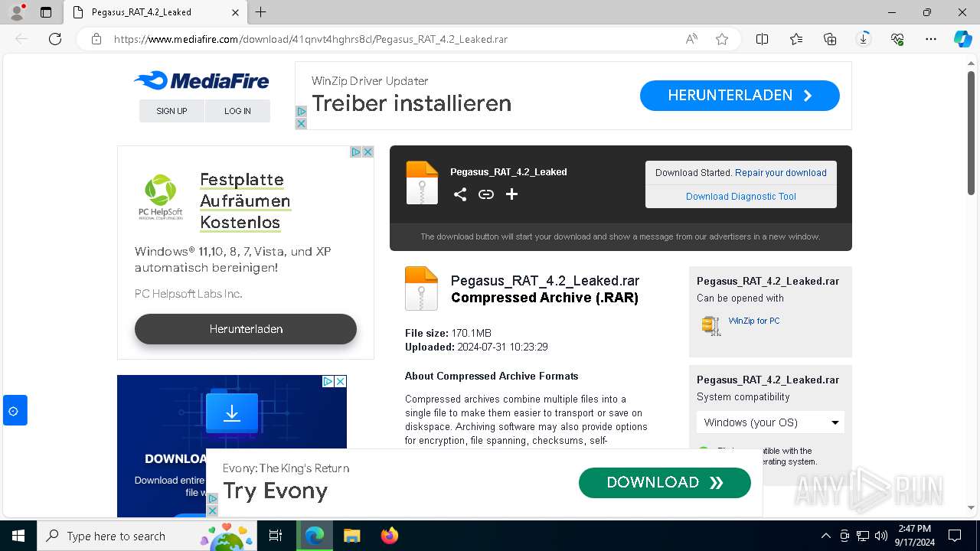
Task: Close the WinZip Driver Updater ad
Action: tap(301, 123)
